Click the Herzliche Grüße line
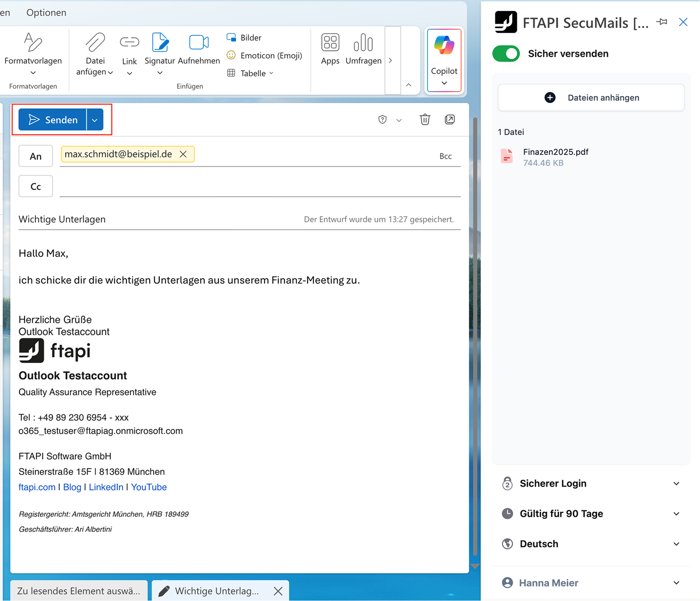The width and height of the screenshot is (700, 601). (55, 319)
